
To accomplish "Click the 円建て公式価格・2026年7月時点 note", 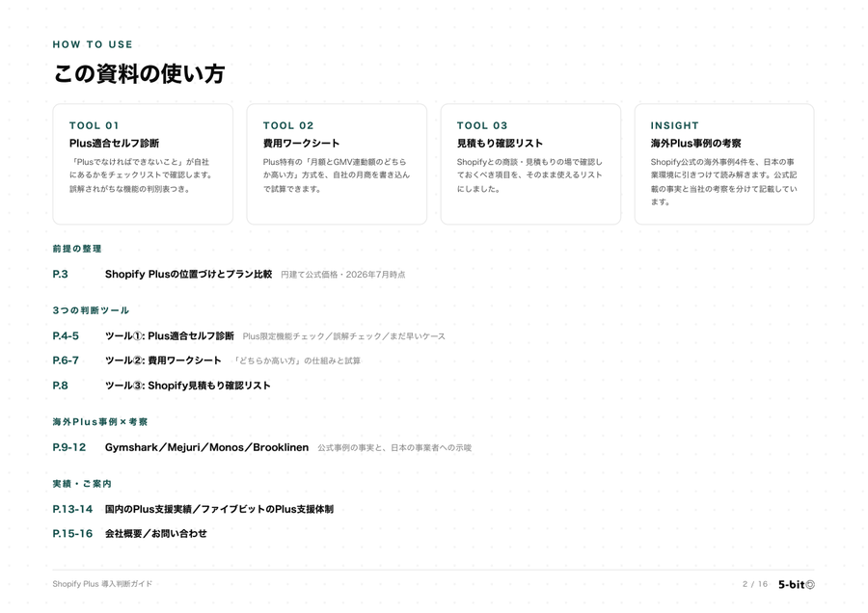I will (x=343, y=275).
